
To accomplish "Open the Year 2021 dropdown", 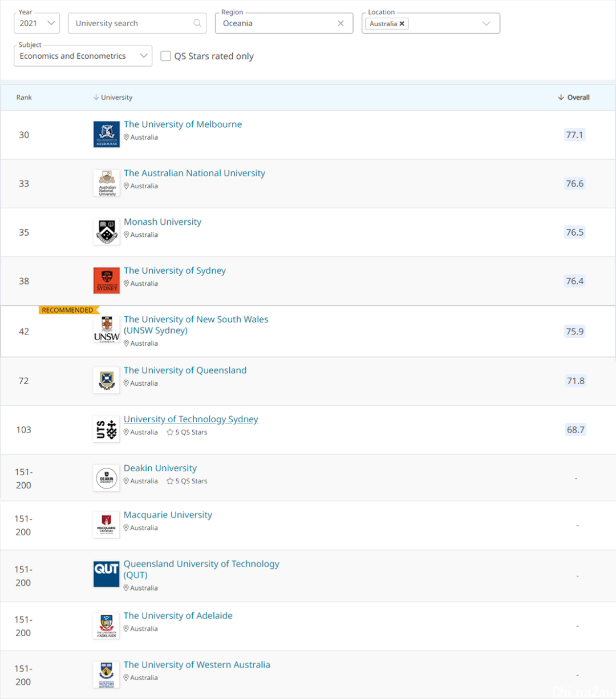I will [37, 23].
